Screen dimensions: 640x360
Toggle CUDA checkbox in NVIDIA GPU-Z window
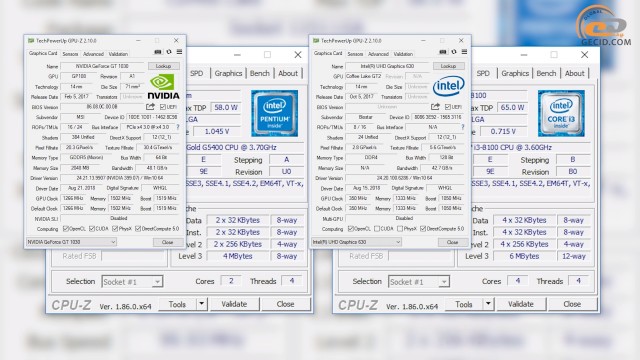(x=92, y=229)
